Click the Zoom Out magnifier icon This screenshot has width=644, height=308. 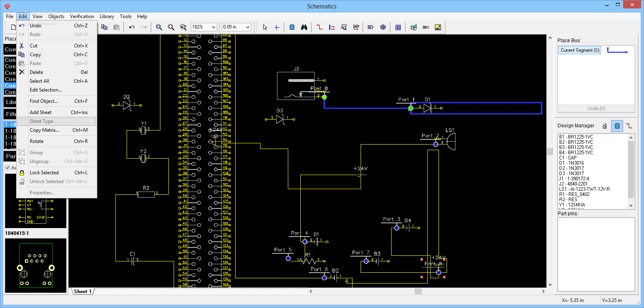(171, 27)
